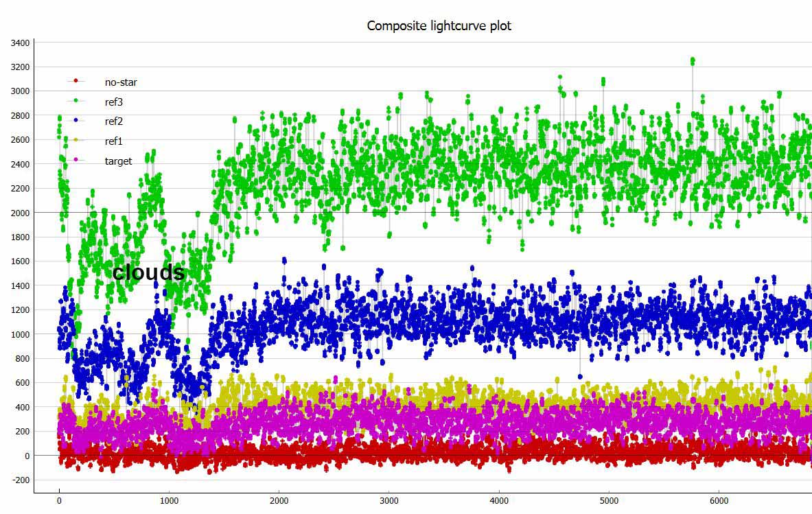The height and width of the screenshot is (514, 812).
Task: Select the no-star legend entry
Action: click(102, 82)
